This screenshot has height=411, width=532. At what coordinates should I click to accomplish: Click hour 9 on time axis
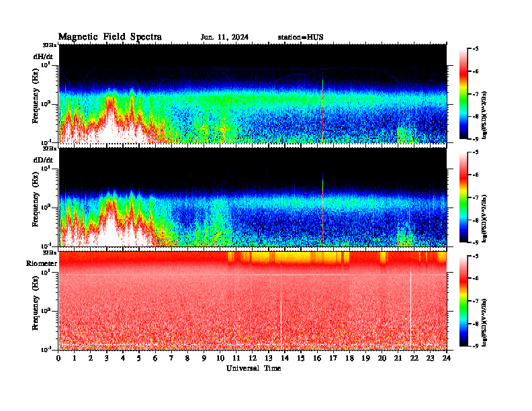204,358
